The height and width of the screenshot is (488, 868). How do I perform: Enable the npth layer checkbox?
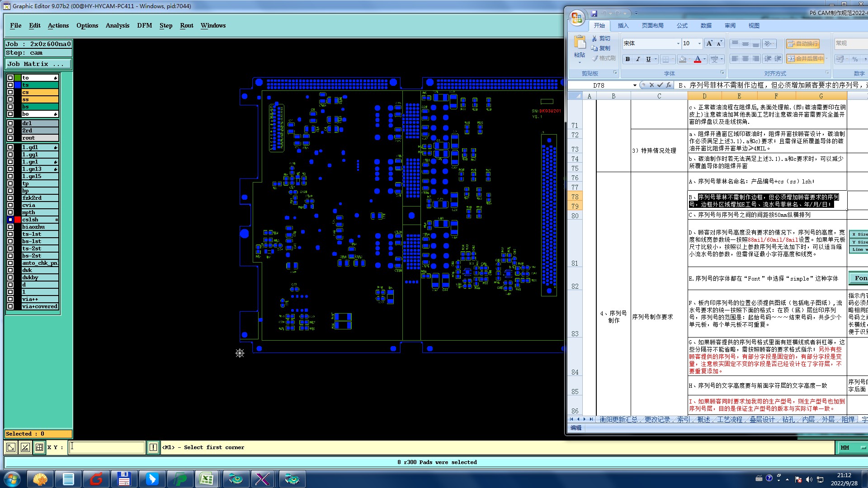[10, 212]
